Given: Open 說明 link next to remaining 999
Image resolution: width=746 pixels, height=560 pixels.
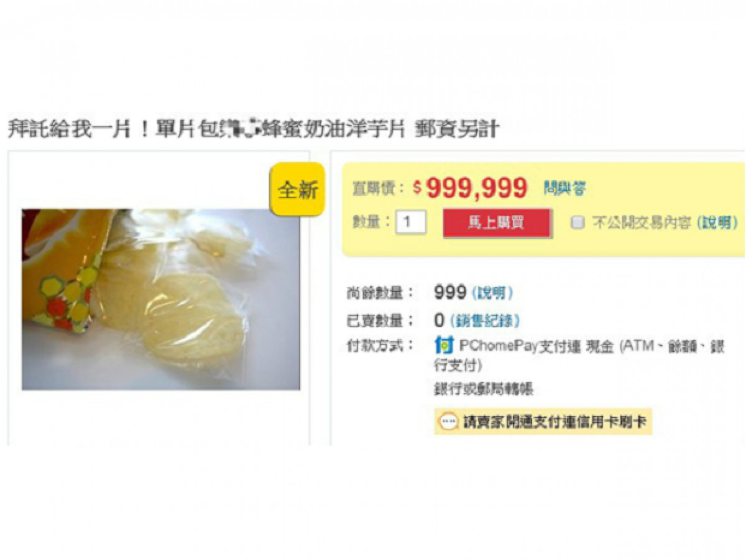Looking at the screenshot, I should coord(493,293).
